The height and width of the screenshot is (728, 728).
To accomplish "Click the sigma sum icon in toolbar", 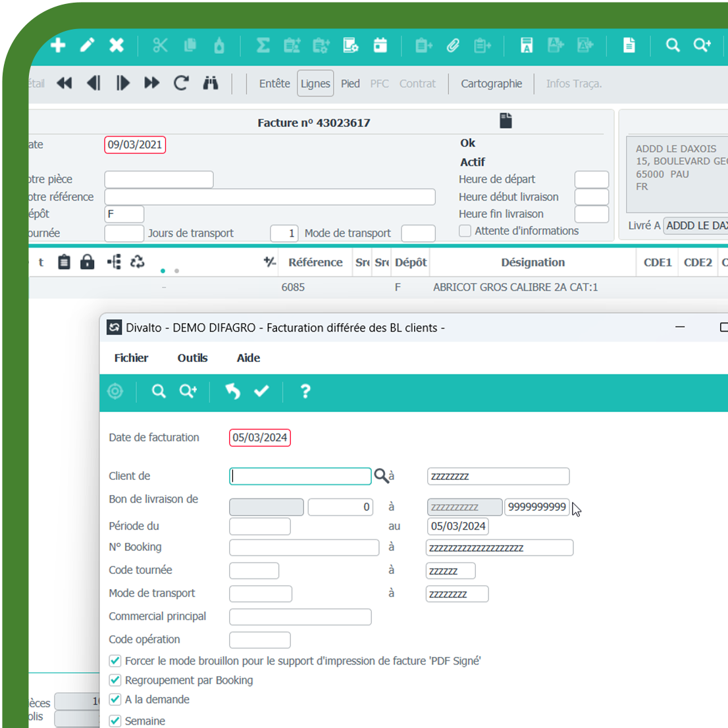I will (263, 45).
